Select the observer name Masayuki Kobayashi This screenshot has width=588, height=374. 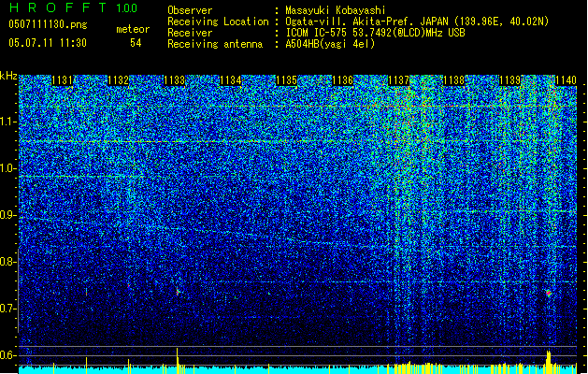pos(336,10)
